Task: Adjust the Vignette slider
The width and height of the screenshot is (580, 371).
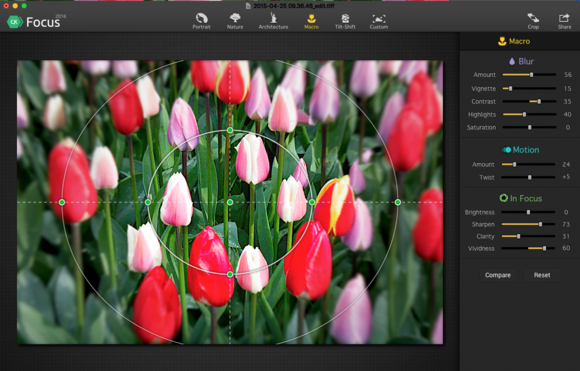Action: pos(529,88)
